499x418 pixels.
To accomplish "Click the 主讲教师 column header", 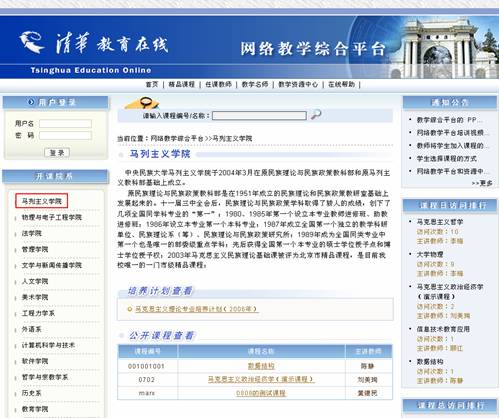I will click(368, 351).
